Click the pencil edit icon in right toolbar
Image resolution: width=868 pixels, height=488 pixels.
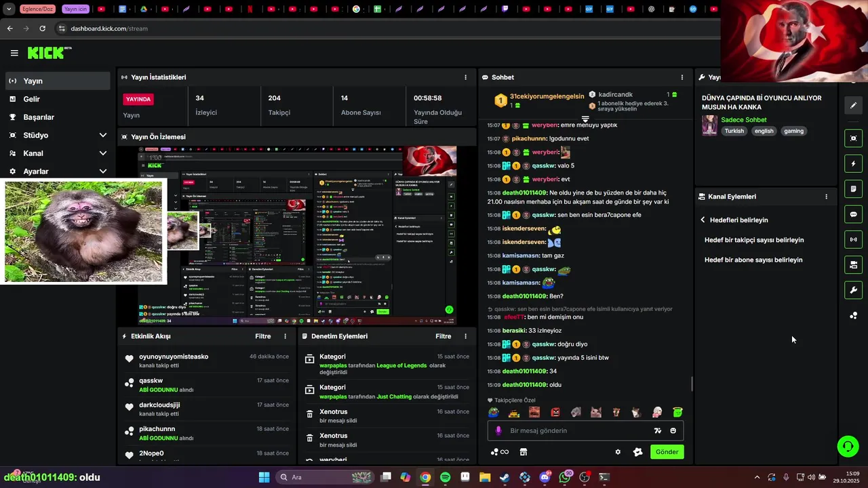(853, 105)
